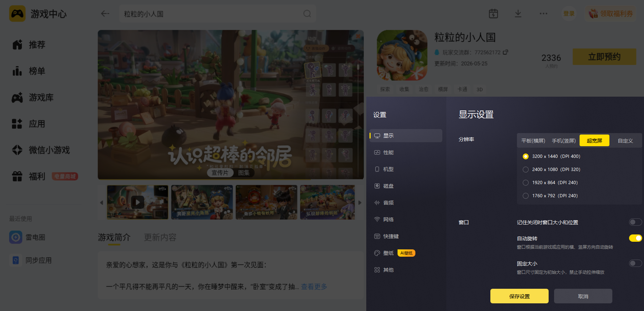The width and height of the screenshot is (644, 311).
Task: Toggle 记住关闭时窗口大小和位置 switch
Action: 635,222
